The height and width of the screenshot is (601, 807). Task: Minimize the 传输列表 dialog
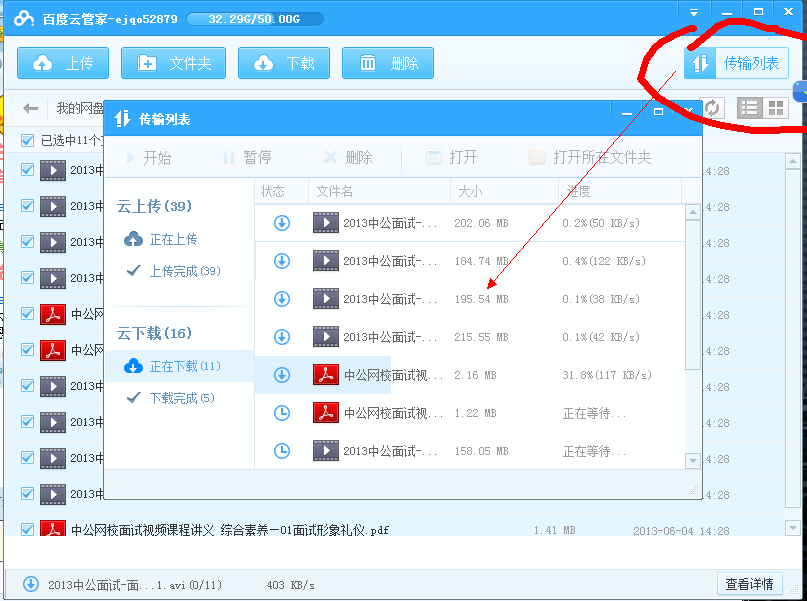(x=626, y=113)
